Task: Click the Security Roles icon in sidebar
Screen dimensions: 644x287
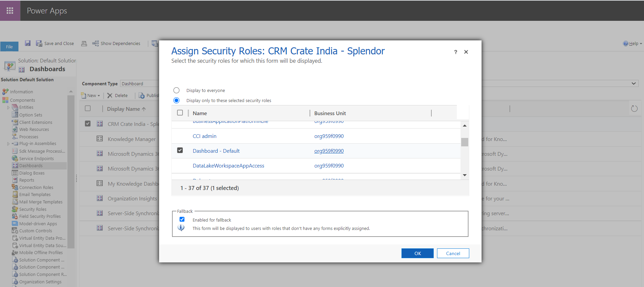Action: coord(15,209)
